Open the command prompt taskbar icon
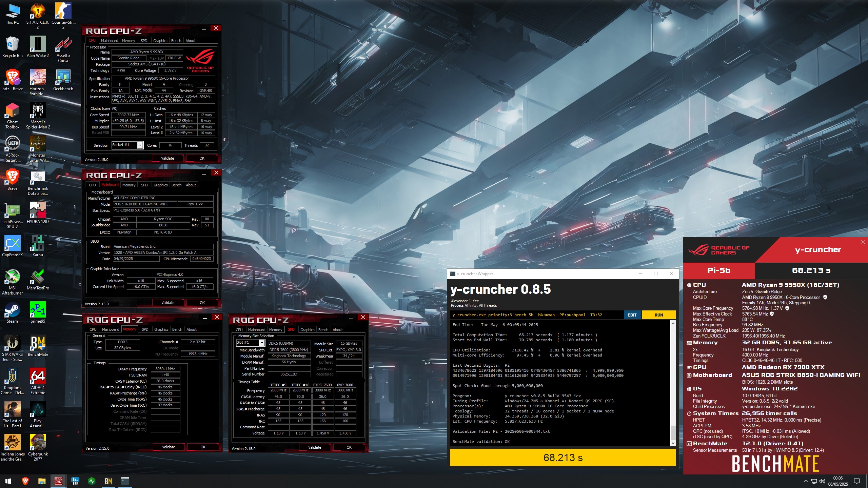868x488 pixels. 125,481
